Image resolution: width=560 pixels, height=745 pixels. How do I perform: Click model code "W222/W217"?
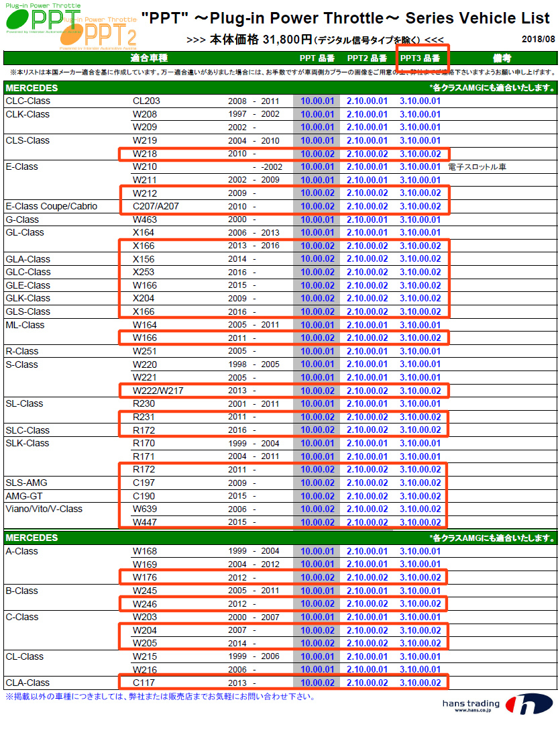158,391
